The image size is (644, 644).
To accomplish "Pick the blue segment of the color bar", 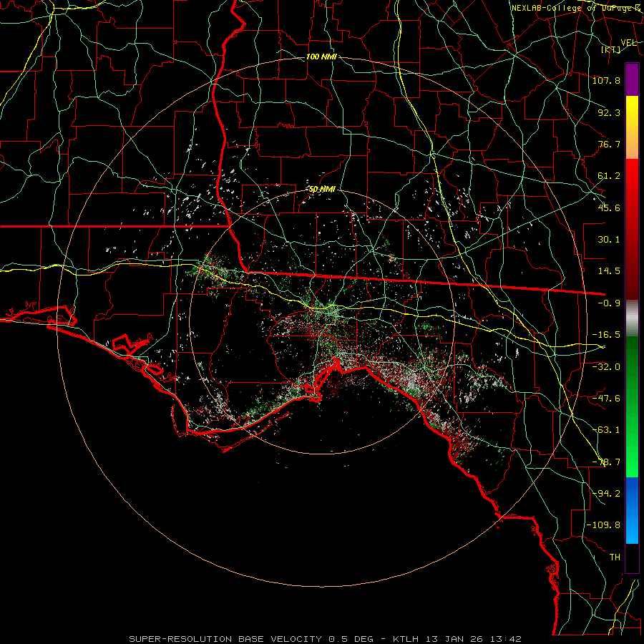I will tap(632, 510).
